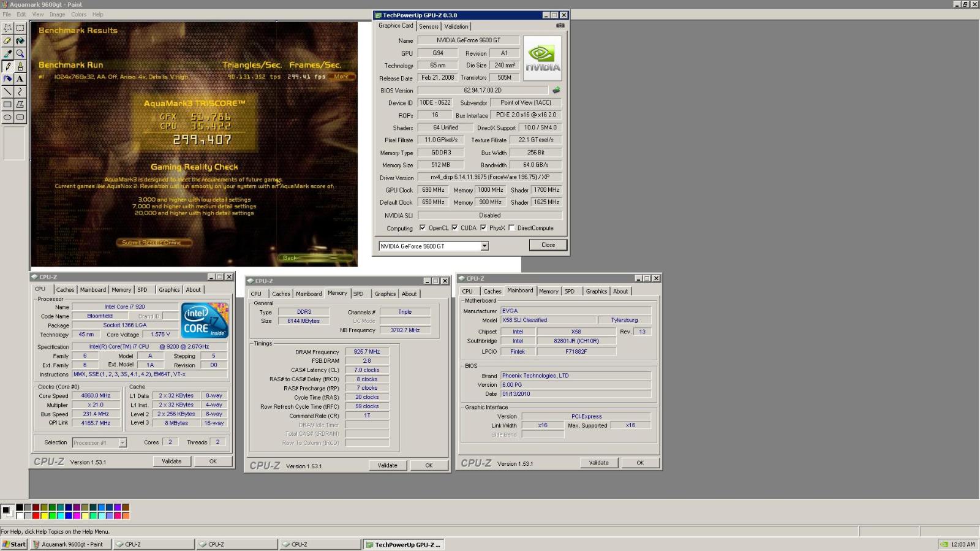Click the GPU Name field NVIDIA GeForce 9600 GT
The width and height of the screenshot is (980, 551).
pos(469,40)
